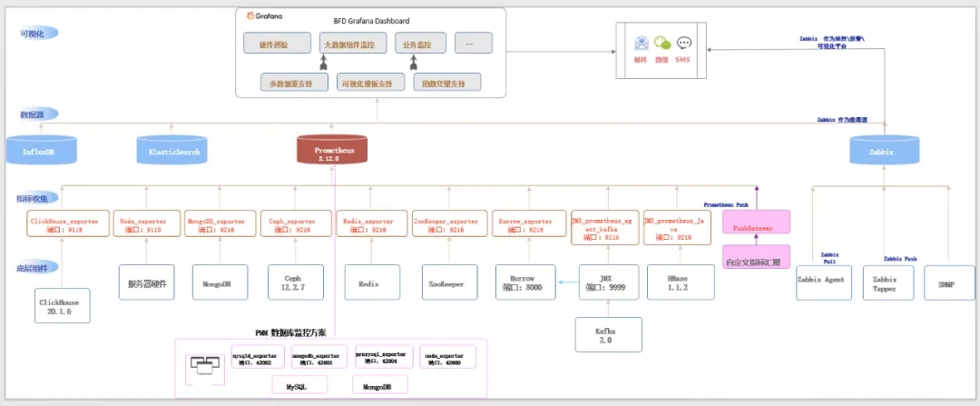Click the Kafka 2.0 box
The image size is (980, 406).
608,334
